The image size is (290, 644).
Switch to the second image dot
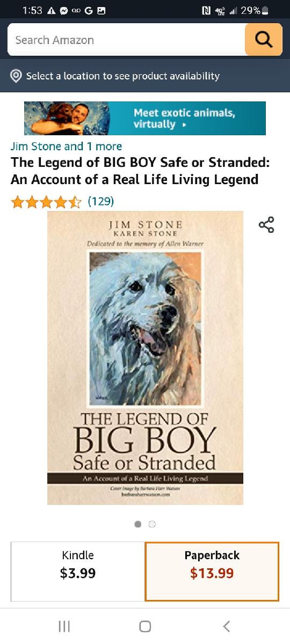coord(152,524)
